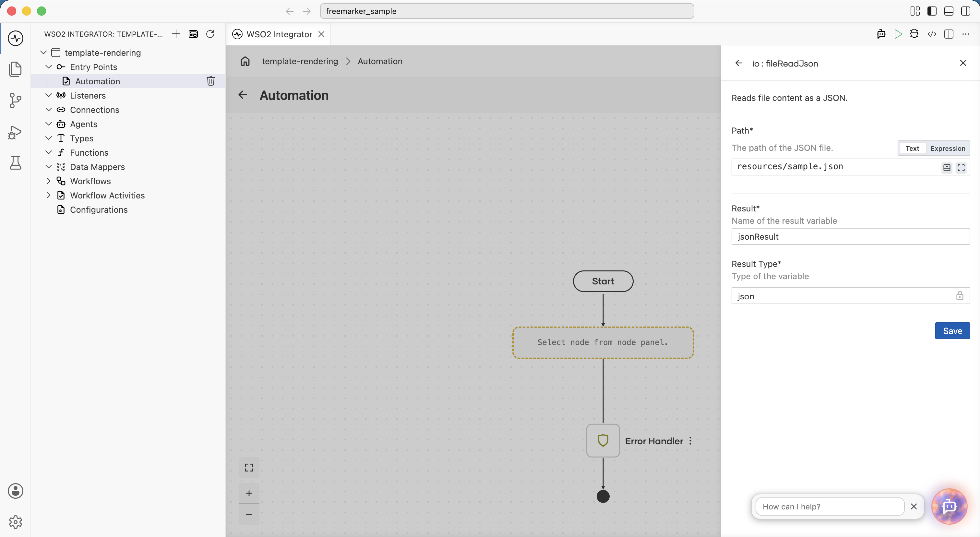Image resolution: width=980 pixels, height=537 pixels.
Task: Select the WSO2 Integrator editor tab
Action: pos(278,34)
